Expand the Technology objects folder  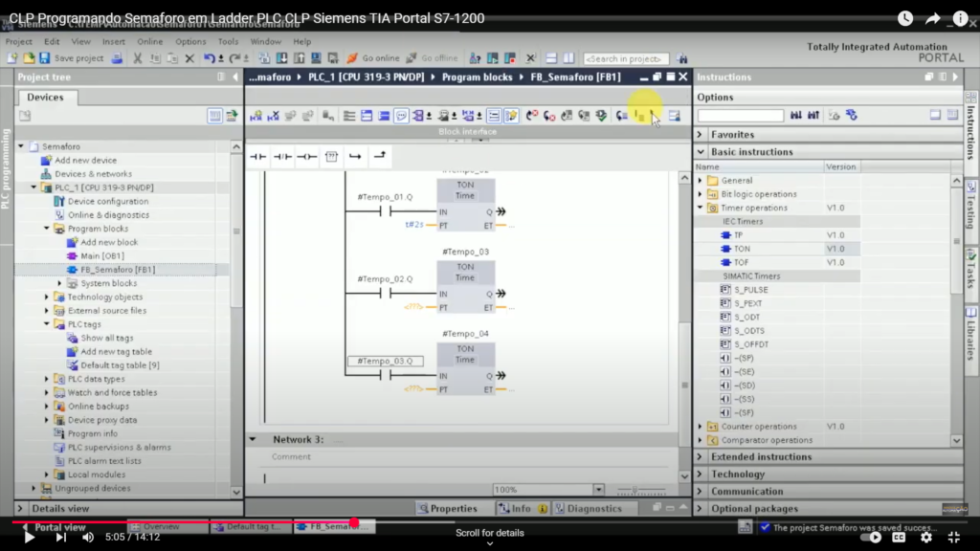tap(47, 297)
